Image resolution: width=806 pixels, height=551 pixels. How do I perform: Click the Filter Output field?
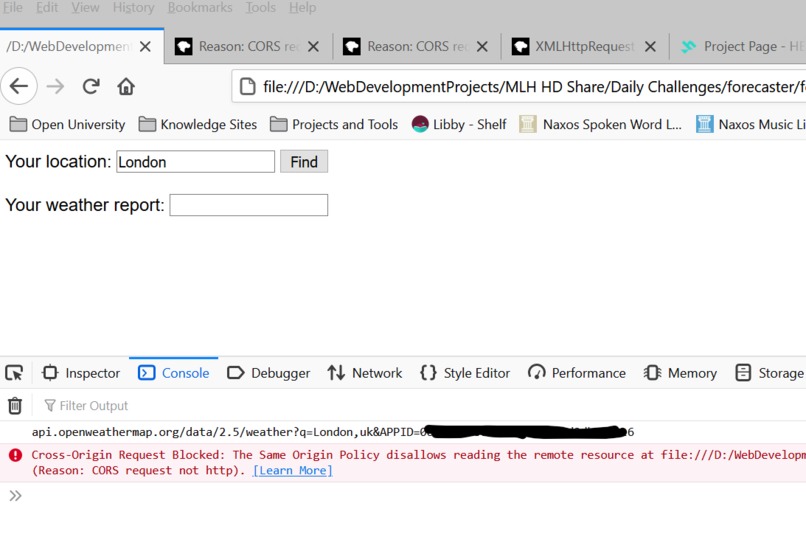tap(86, 406)
